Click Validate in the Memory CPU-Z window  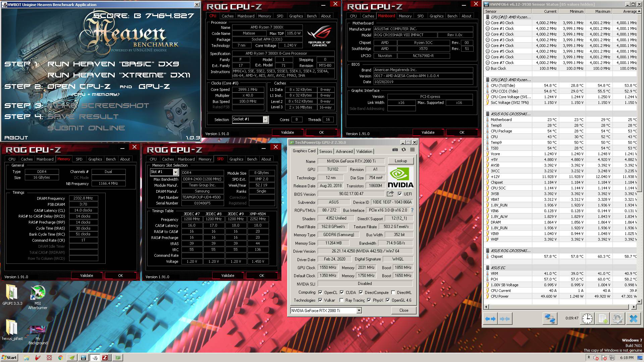click(x=87, y=276)
